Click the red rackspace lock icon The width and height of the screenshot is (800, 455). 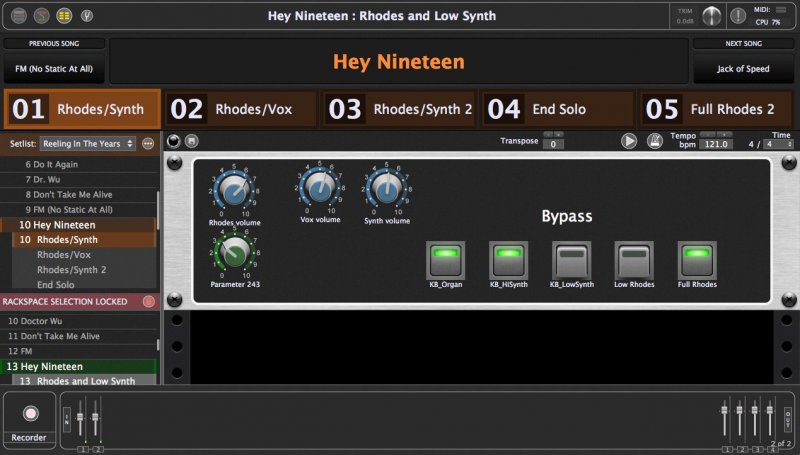[149, 301]
